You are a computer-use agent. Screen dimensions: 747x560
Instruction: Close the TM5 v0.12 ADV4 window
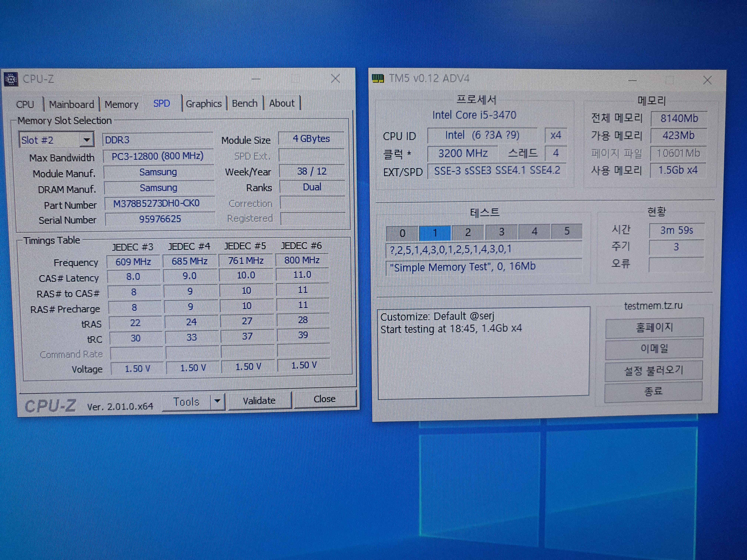tap(707, 80)
